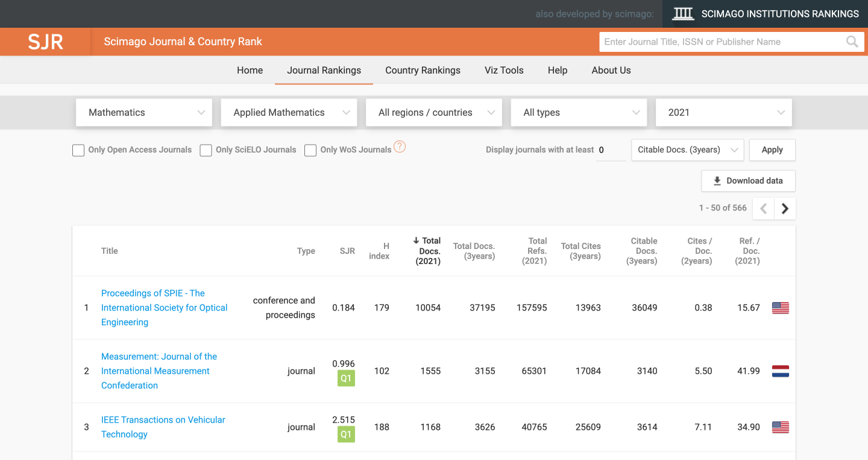The width and height of the screenshot is (868, 460).
Task: Open the 2021 year dropdown
Action: 724,113
